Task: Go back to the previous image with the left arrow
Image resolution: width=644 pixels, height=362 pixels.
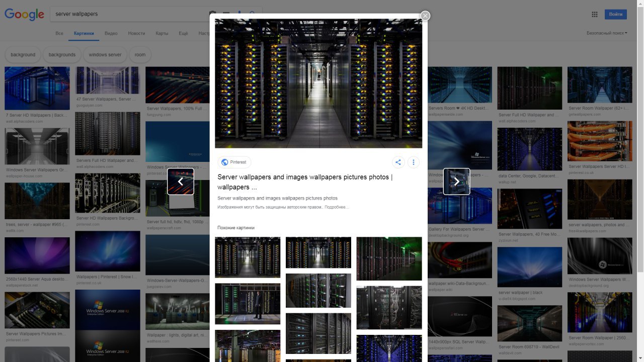Action: click(181, 182)
